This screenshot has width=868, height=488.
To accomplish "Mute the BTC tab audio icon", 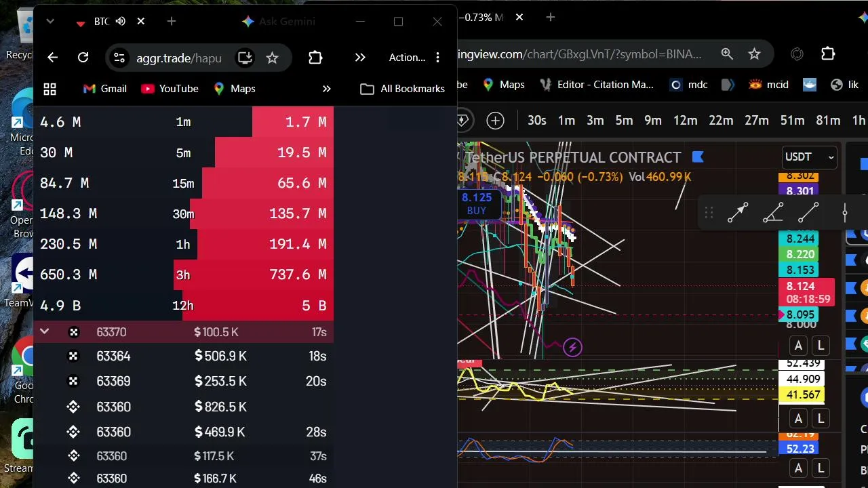I will click(x=121, y=22).
